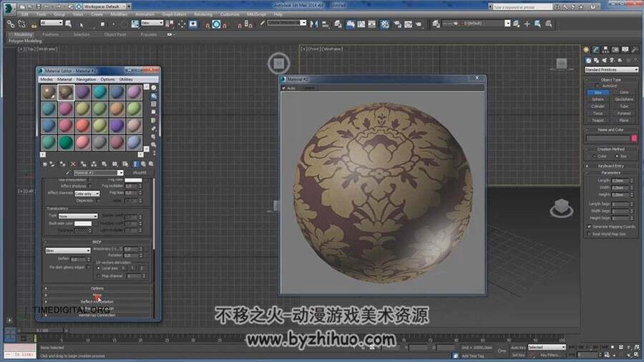Toggle Real-World Map Size checkbox
Viewport: 644px width, 362px height.
point(589,234)
